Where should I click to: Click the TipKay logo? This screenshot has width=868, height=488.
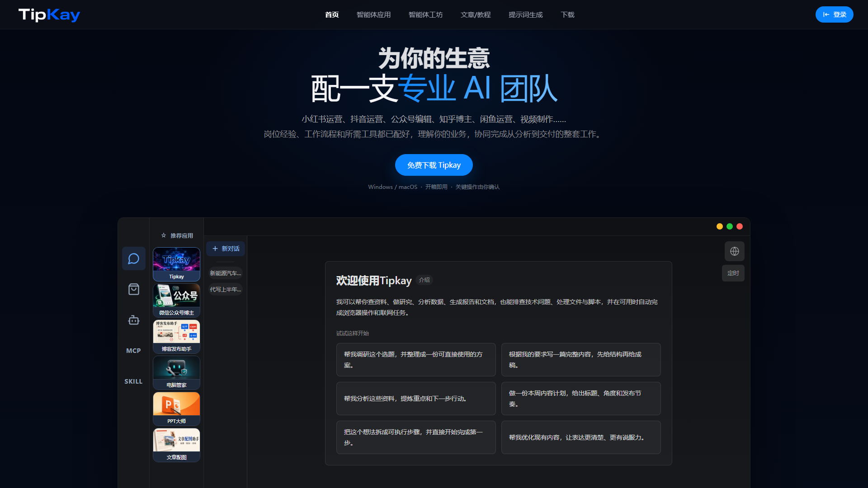pyautogui.click(x=49, y=15)
